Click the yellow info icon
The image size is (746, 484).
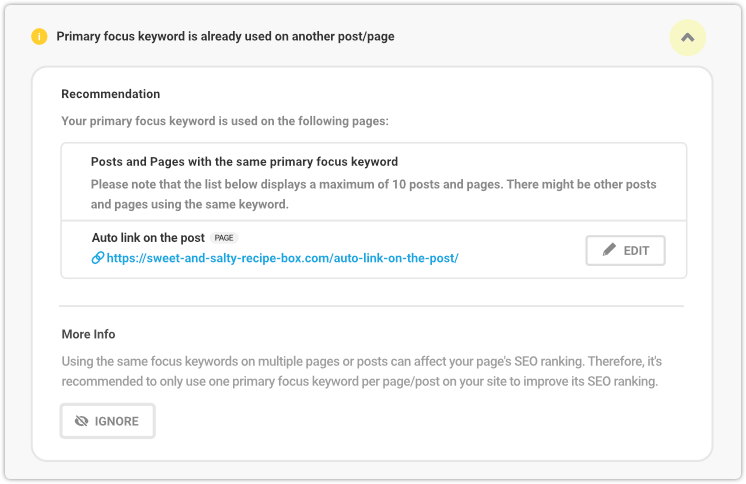pos(39,36)
